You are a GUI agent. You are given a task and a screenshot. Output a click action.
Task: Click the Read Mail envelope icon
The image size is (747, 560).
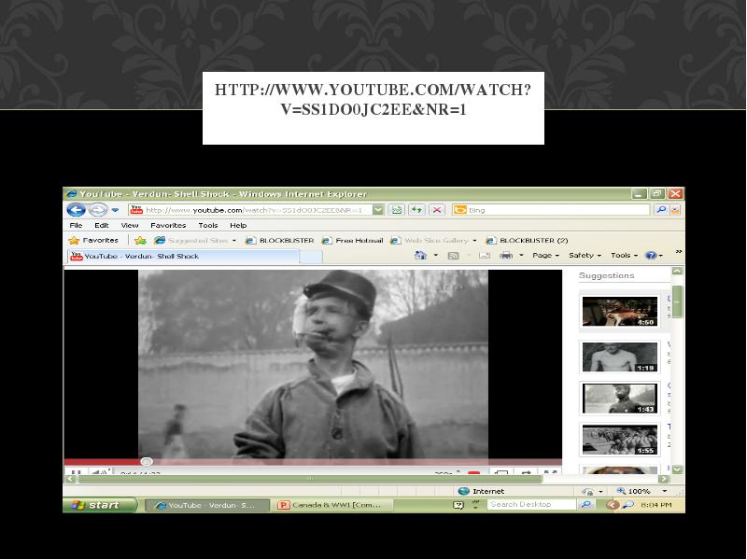pyautogui.click(x=485, y=256)
